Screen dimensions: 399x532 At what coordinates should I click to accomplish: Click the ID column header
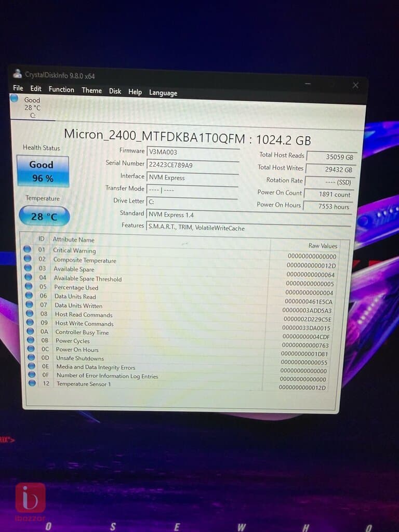coord(42,239)
